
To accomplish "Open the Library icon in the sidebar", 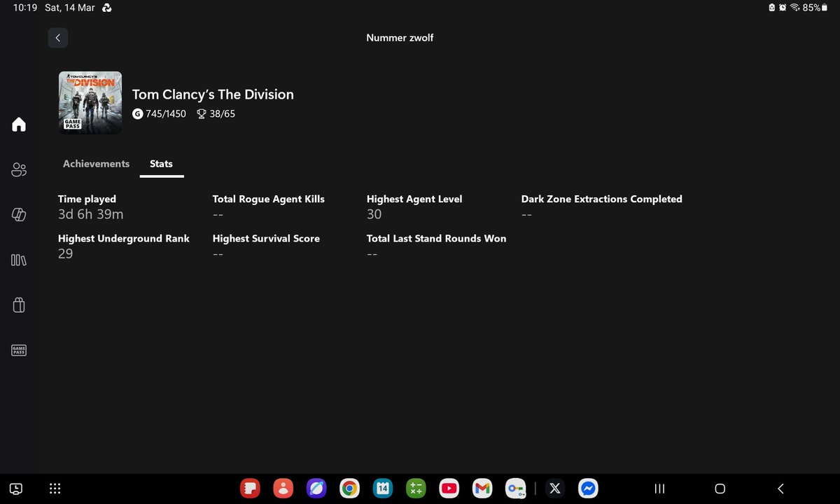I will [x=19, y=260].
